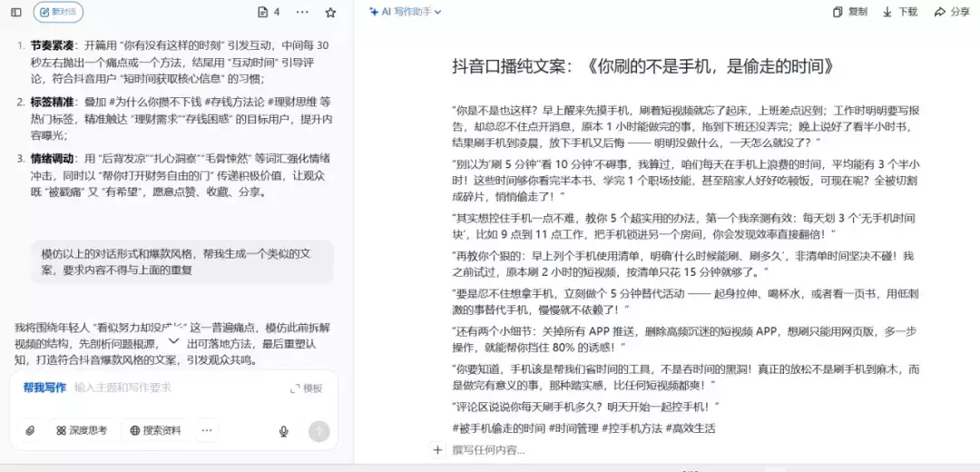Open the 模板 template button

point(307,388)
